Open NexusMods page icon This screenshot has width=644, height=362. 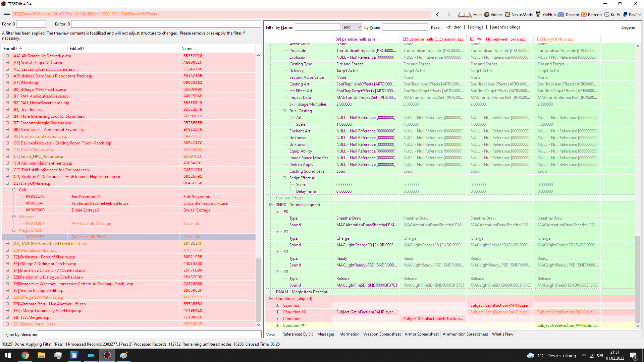[507, 14]
